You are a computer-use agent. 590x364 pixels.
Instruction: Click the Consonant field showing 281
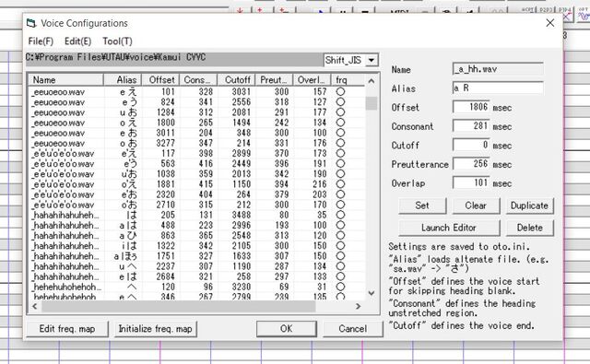point(471,126)
